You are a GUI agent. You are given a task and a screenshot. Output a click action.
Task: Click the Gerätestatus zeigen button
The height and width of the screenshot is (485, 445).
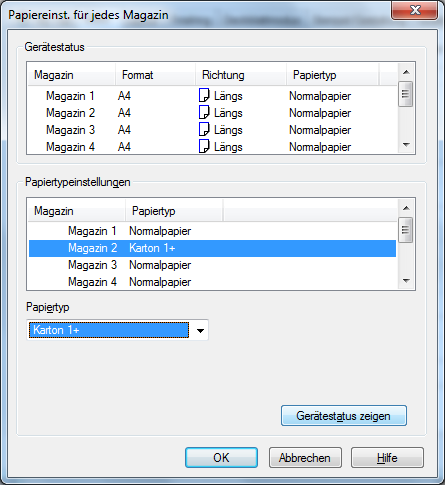(344, 416)
